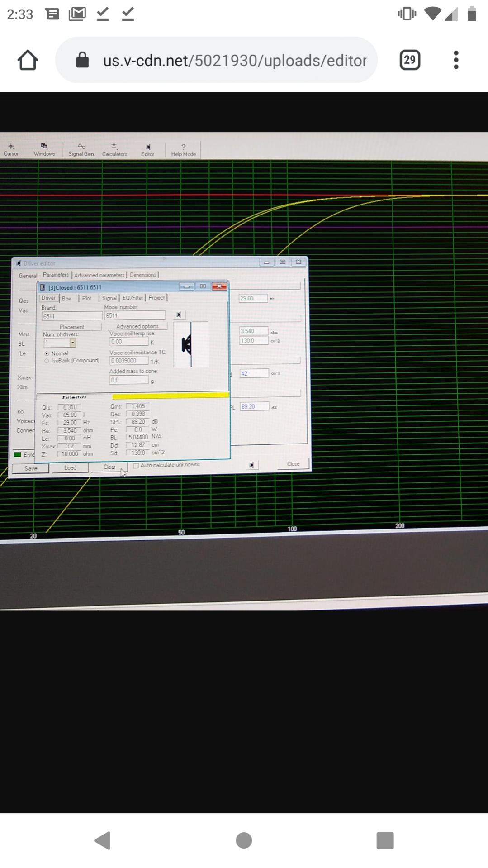Tap Android home navigation button
The height and width of the screenshot is (868, 488).
pyautogui.click(x=244, y=840)
